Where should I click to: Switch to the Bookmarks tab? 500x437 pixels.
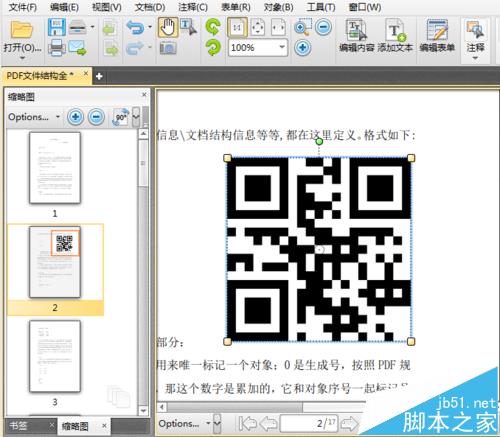pyautogui.click(x=18, y=426)
